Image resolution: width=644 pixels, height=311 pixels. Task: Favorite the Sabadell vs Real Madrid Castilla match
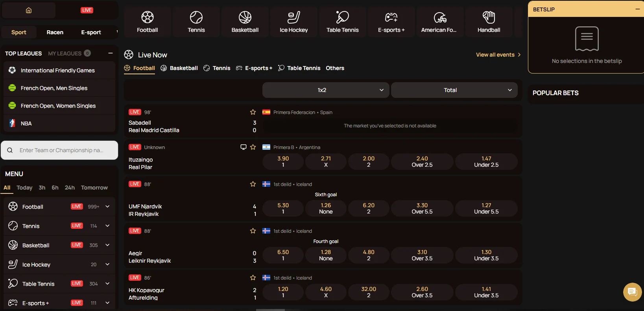point(253,112)
